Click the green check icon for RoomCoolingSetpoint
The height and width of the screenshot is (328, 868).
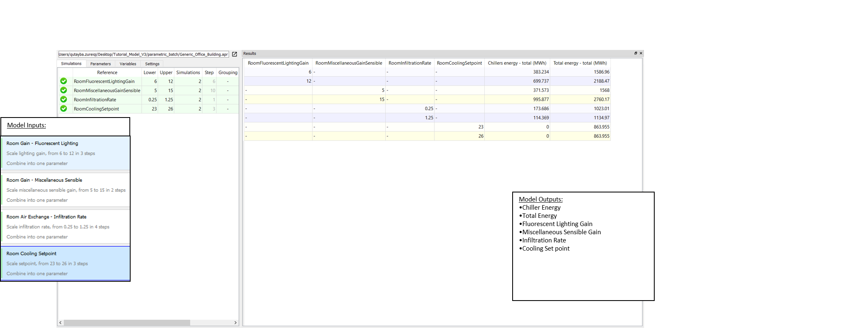pyautogui.click(x=63, y=109)
